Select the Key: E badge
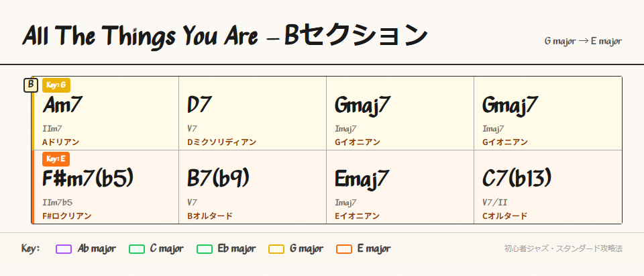Screen dimensions: 644x276 56,159
